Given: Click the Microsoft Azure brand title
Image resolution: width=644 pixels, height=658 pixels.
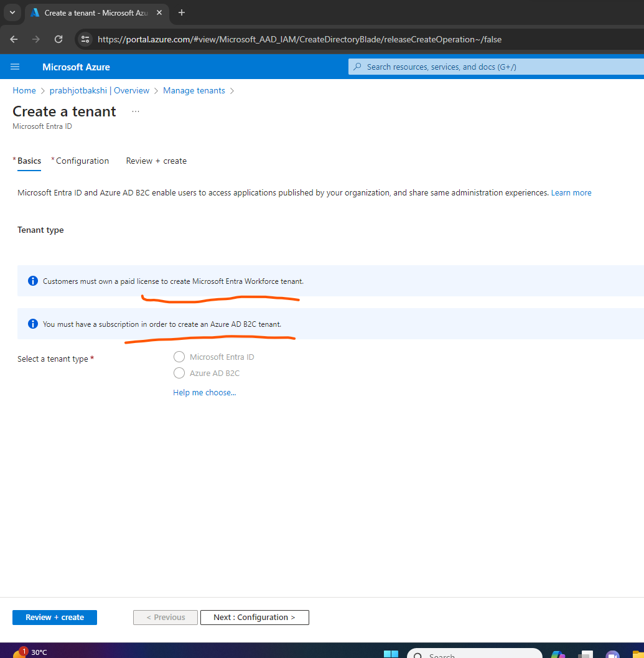Looking at the screenshot, I should click(76, 67).
